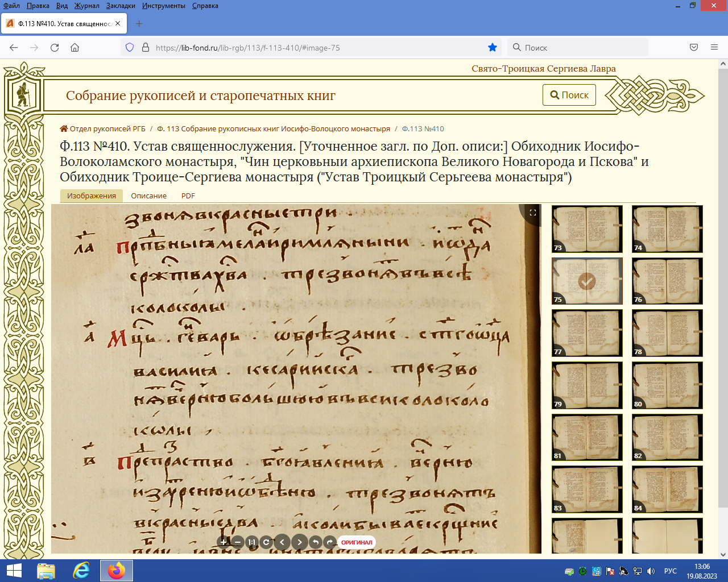Image resolution: width=728 pixels, height=582 pixels.
Task: Go to the next manuscript page
Action: coord(300,542)
